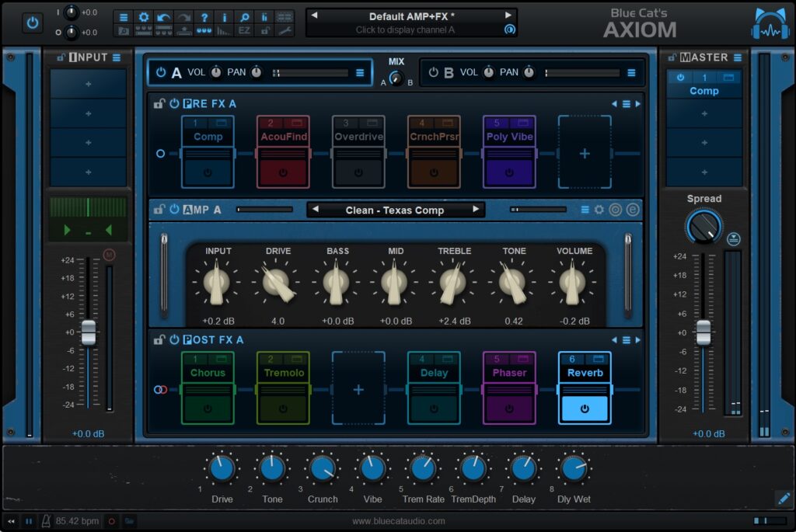Click the pencil edit icon at bottom right
796x532 pixels.
click(784, 498)
